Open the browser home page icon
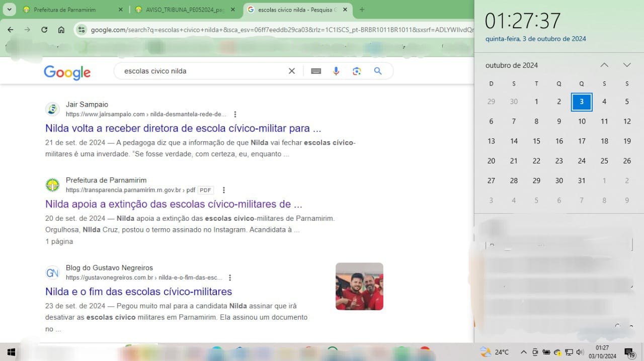Image resolution: width=644 pixels, height=361 pixels. [61, 30]
